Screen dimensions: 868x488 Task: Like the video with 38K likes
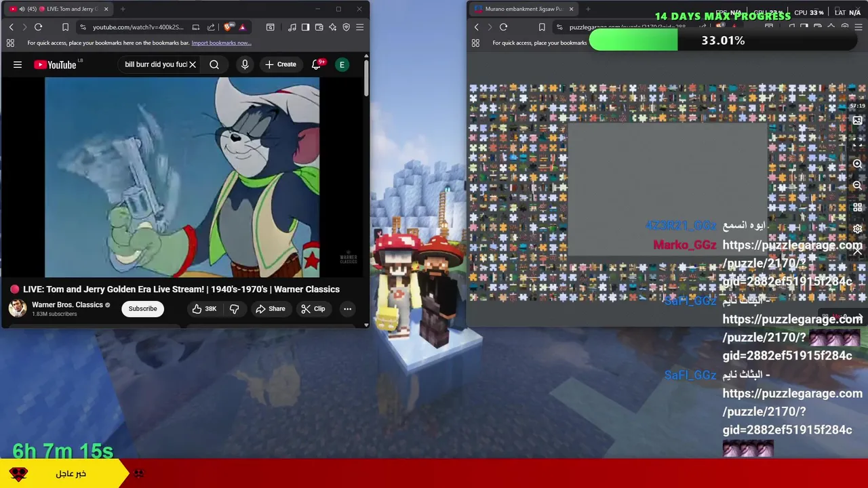coord(204,308)
